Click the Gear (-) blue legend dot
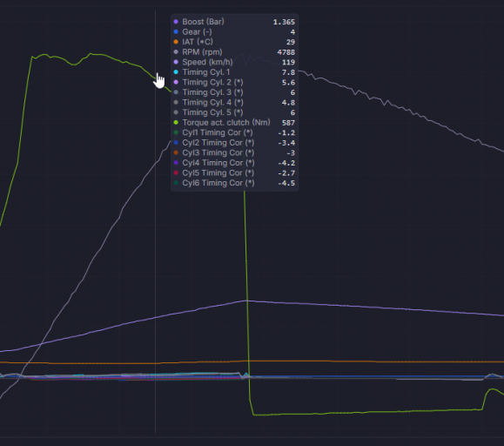The image size is (504, 446). pos(176,32)
